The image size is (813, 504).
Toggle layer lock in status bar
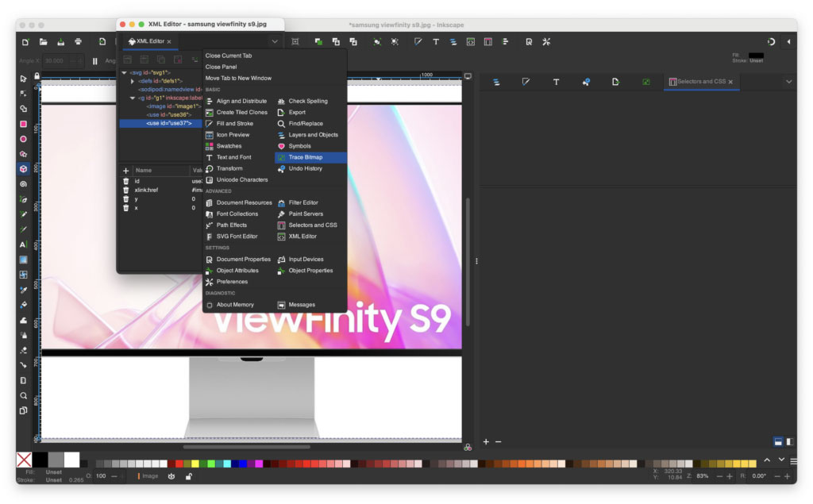[x=189, y=476]
